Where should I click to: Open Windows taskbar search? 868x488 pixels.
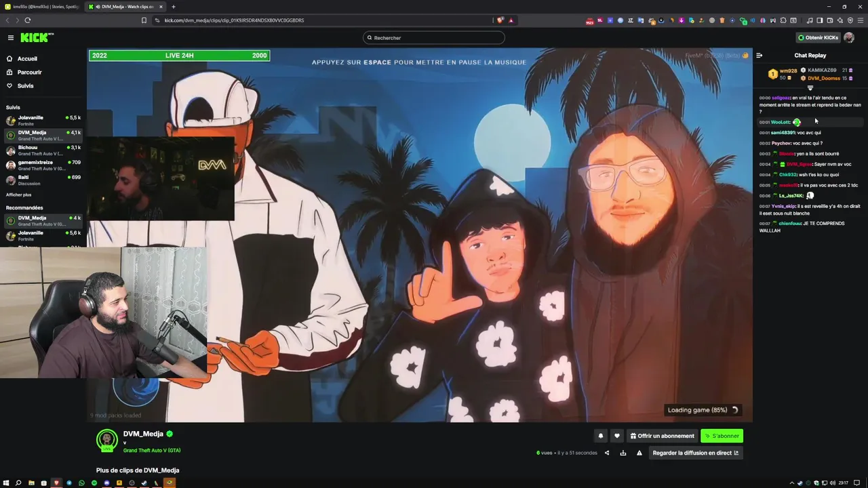[18, 483]
